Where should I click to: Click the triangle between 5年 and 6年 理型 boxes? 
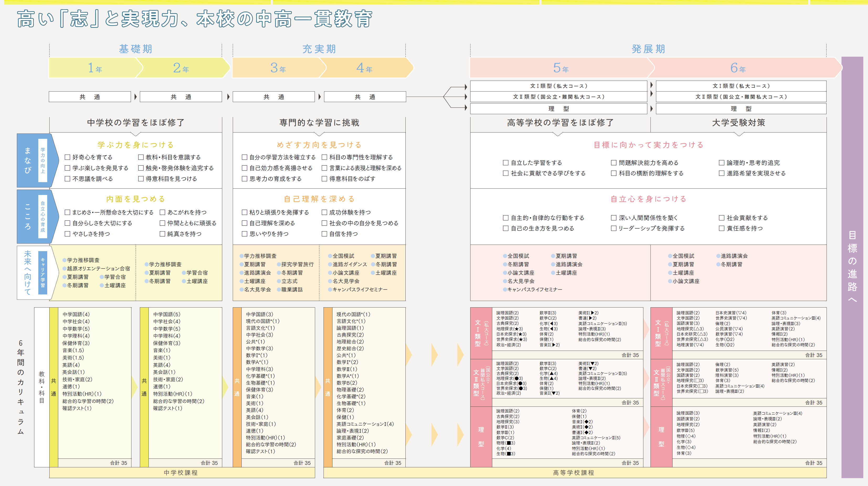652,109
